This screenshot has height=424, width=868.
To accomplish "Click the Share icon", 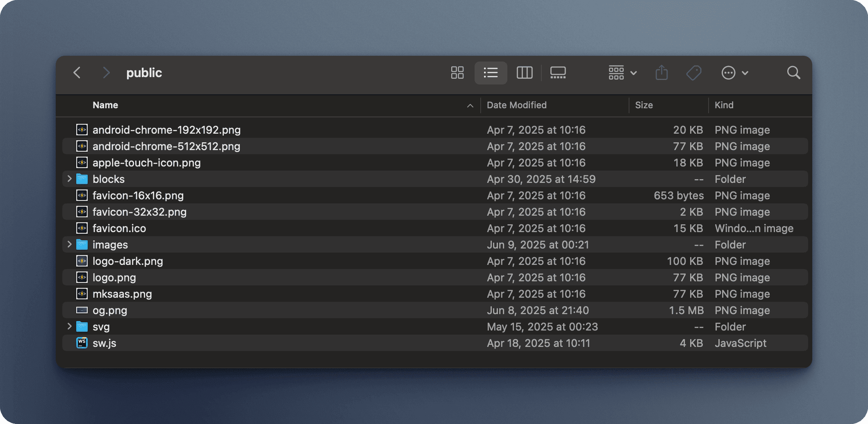I will pyautogui.click(x=661, y=73).
